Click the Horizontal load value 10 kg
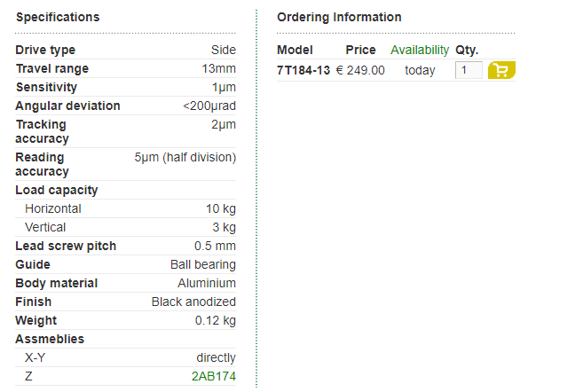The width and height of the screenshot is (583, 392). [x=221, y=208]
